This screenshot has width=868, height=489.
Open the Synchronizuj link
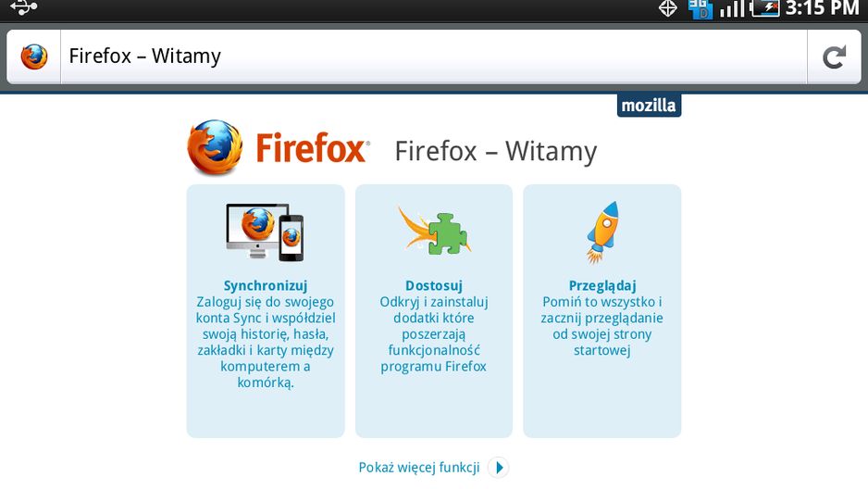click(x=266, y=286)
